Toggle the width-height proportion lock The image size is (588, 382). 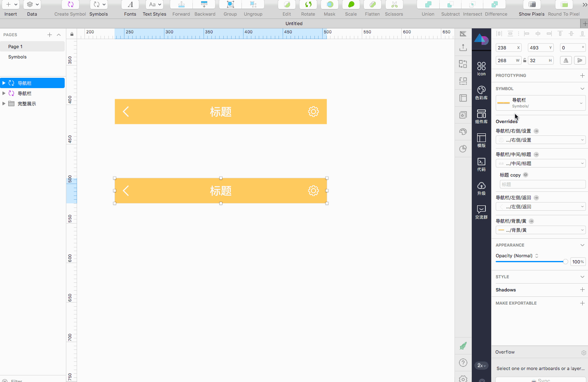pos(525,60)
